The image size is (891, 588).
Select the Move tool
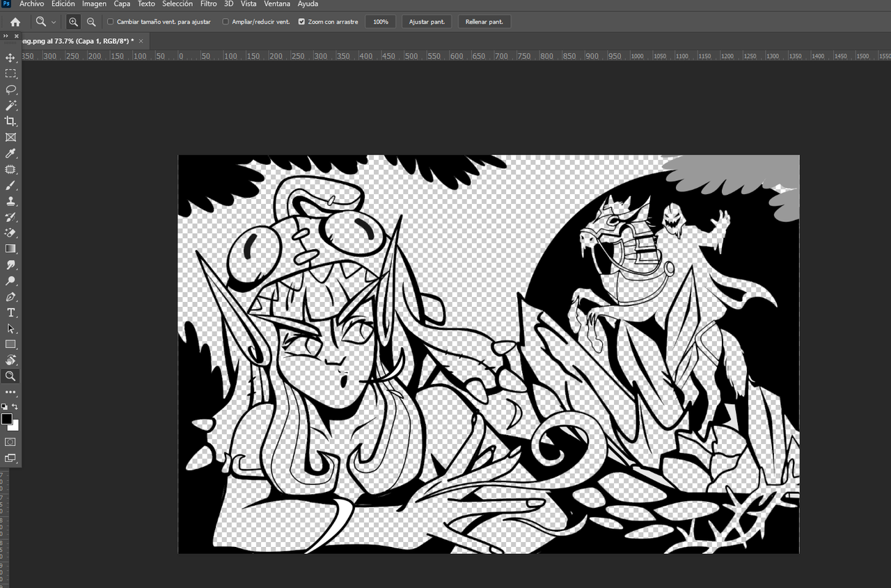click(10, 58)
